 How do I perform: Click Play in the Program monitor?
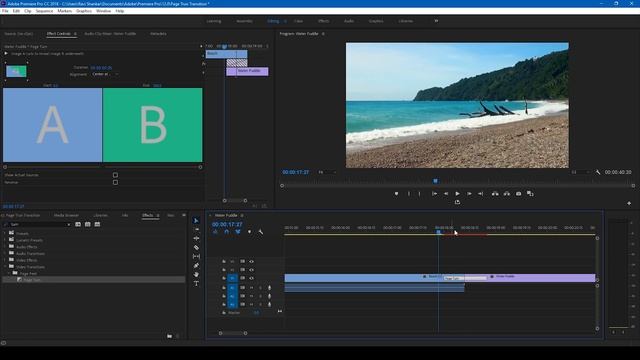(458, 194)
